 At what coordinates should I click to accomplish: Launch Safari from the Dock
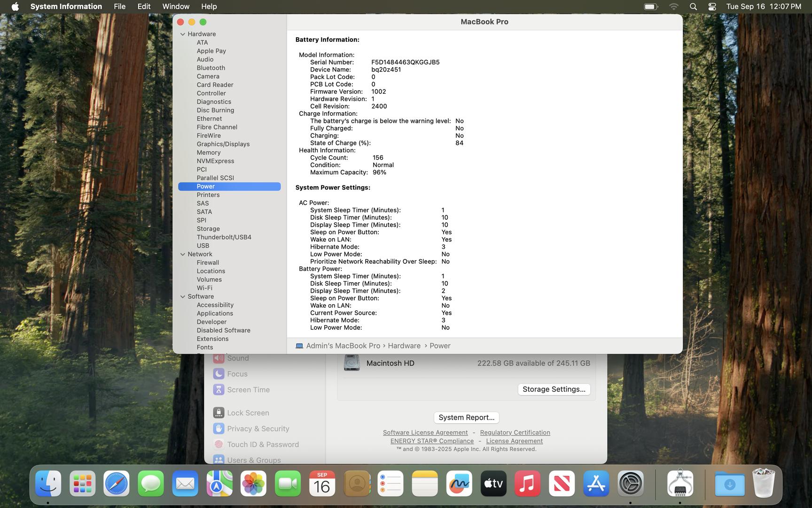[117, 484]
